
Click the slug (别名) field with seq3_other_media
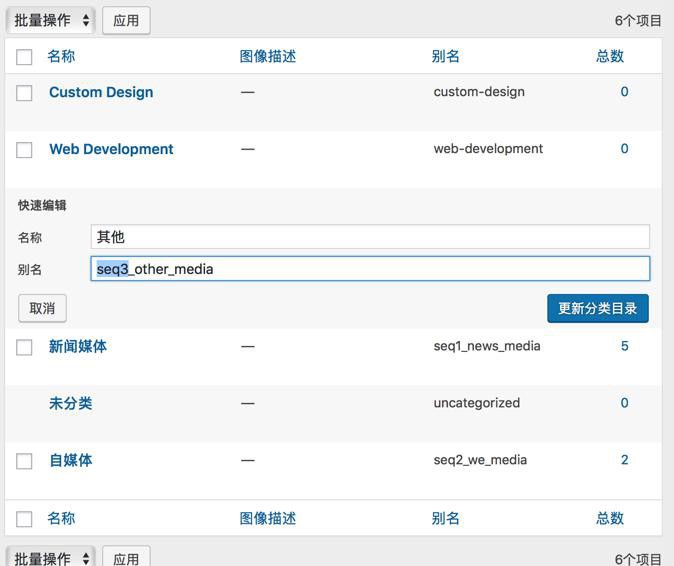[370, 269]
